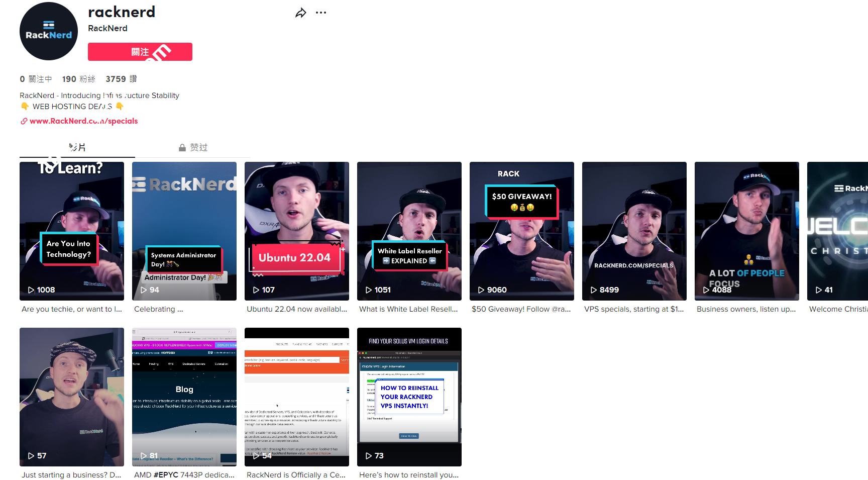Open the Systems Administrator Day video
The width and height of the screenshot is (868, 480).
coord(184,231)
